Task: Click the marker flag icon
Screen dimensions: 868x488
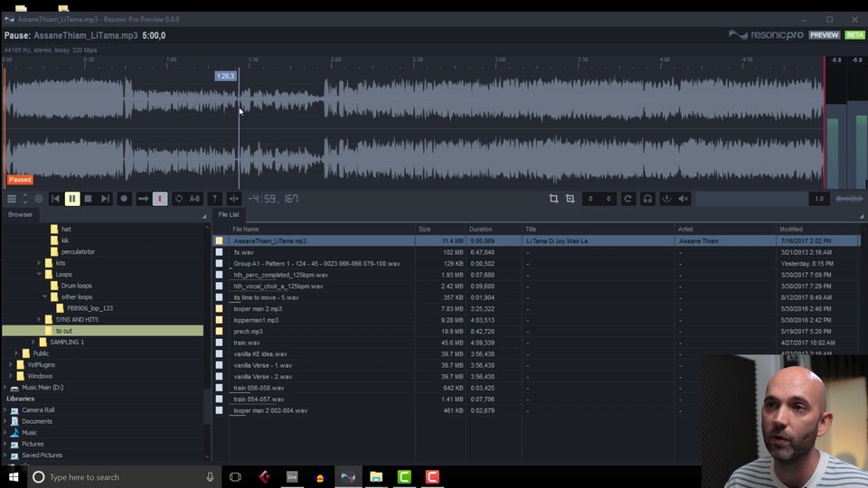Action: tap(215, 199)
